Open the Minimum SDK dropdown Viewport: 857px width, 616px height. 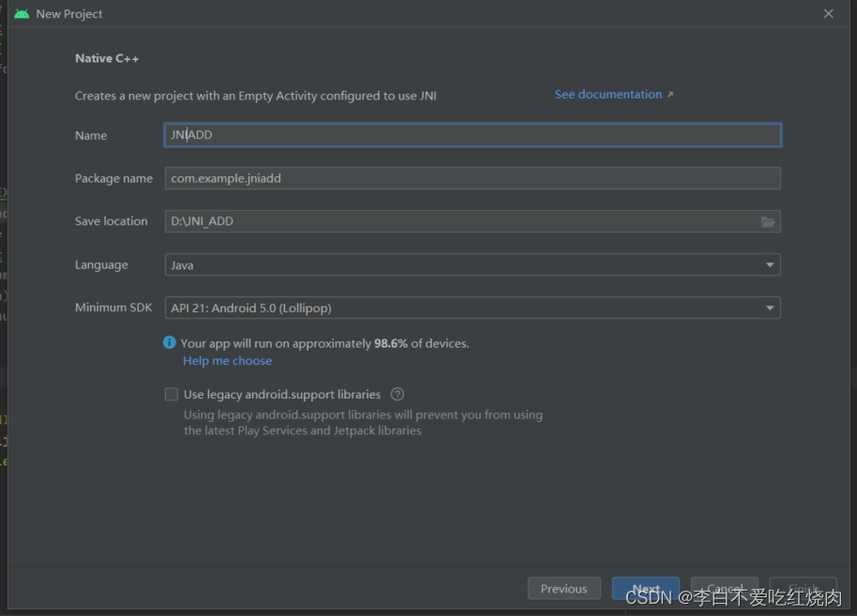point(770,308)
